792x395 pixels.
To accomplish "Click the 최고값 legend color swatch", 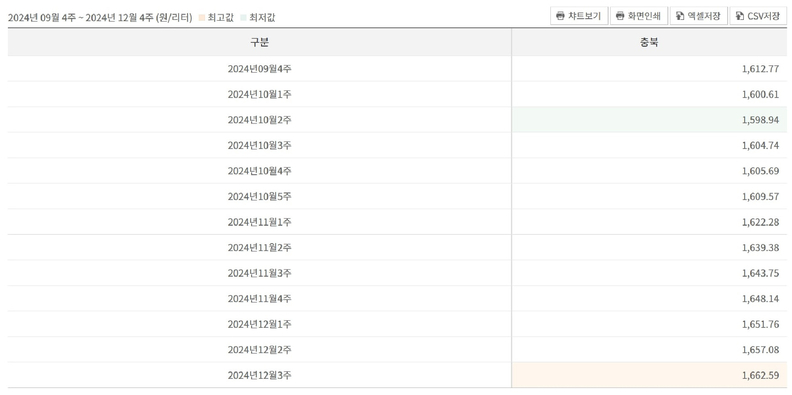I will click(202, 18).
